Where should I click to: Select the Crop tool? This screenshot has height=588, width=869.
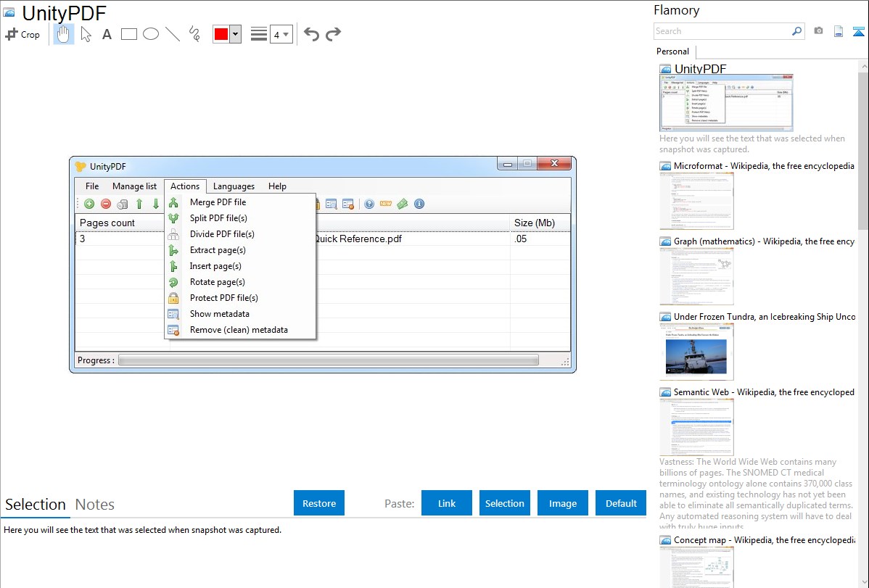pyautogui.click(x=22, y=34)
